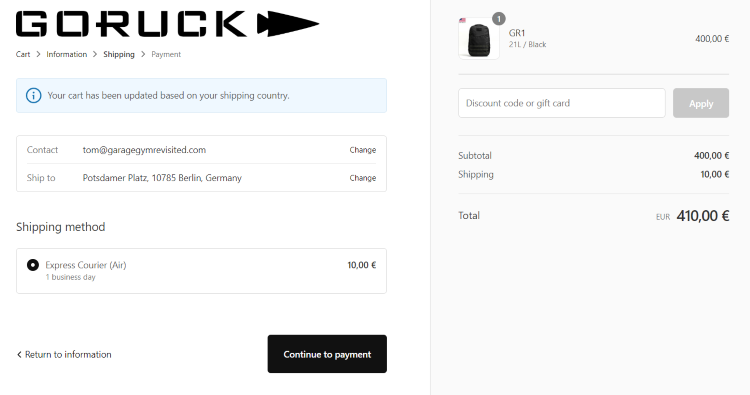
Task: Select the Shipping breadcrumb step
Action: click(x=119, y=54)
